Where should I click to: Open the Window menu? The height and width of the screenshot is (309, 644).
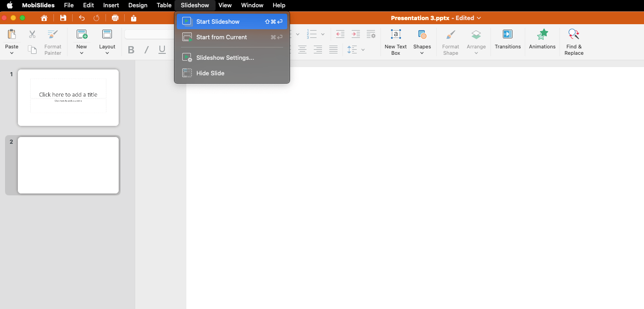click(252, 5)
